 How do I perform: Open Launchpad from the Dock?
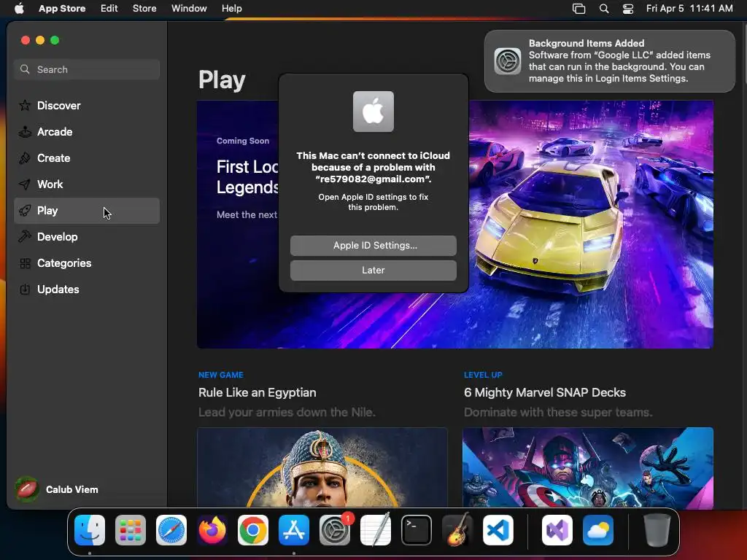point(131,530)
